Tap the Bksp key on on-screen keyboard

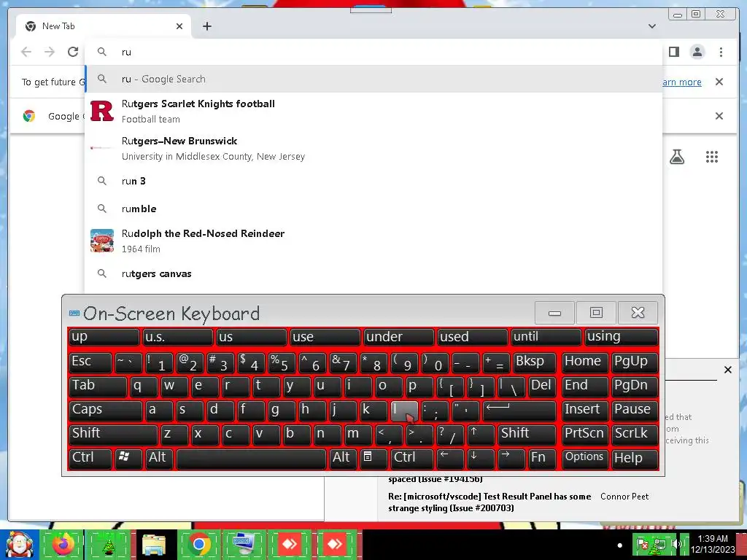pyautogui.click(x=534, y=362)
